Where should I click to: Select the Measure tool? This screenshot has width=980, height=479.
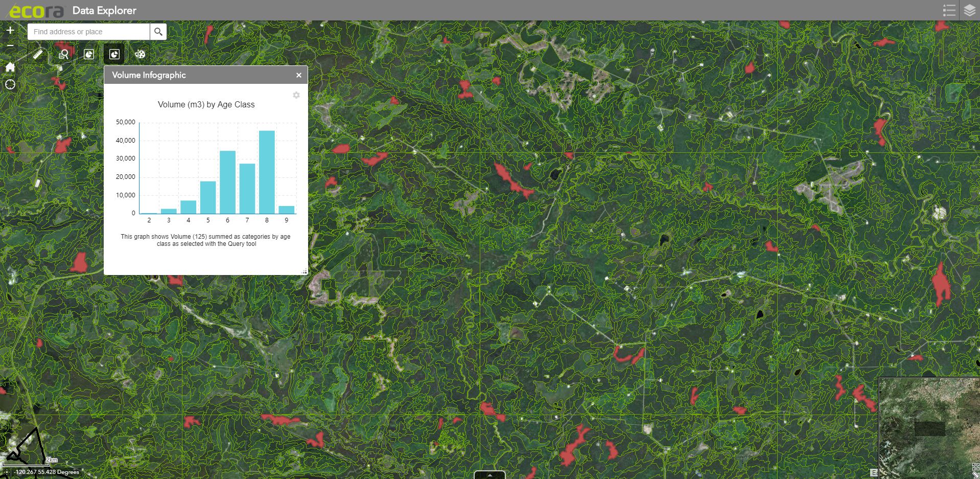coord(38,54)
